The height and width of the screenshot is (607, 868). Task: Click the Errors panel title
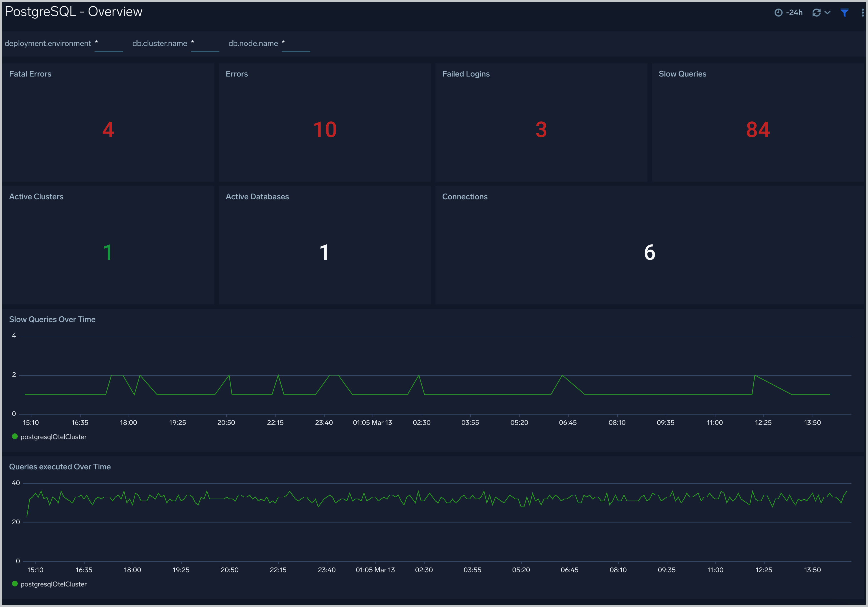point(237,74)
